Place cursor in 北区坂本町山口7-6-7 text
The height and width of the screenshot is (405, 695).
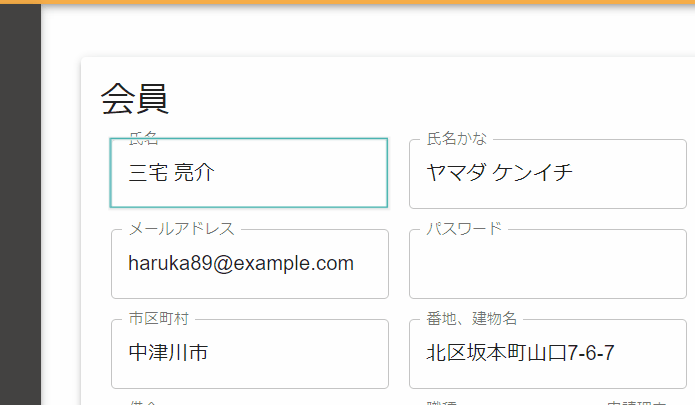520,353
